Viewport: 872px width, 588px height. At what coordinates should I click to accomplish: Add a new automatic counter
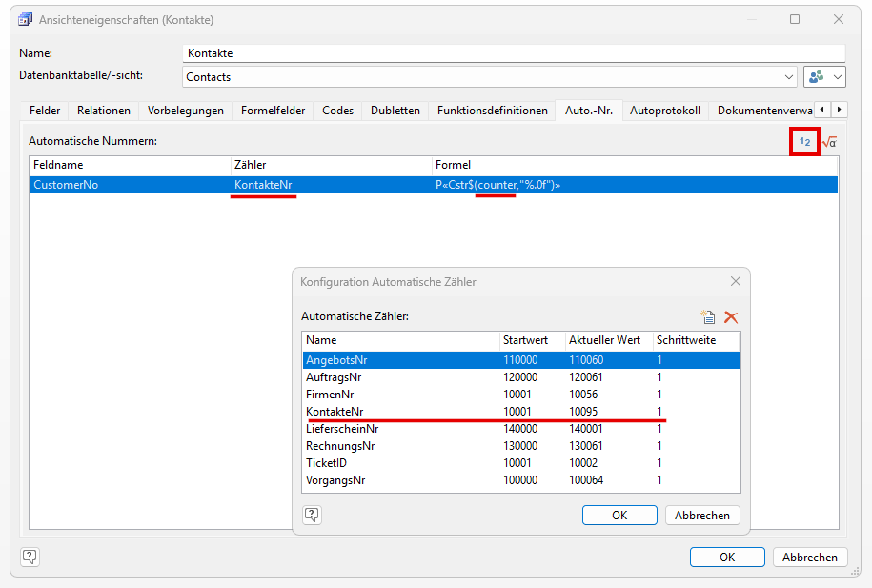(x=707, y=317)
